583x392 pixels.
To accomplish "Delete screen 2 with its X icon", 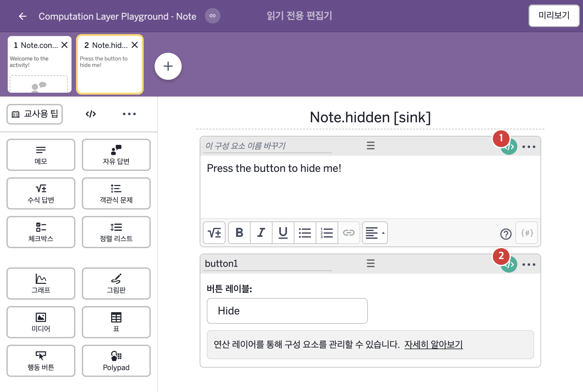I will point(135,45).
